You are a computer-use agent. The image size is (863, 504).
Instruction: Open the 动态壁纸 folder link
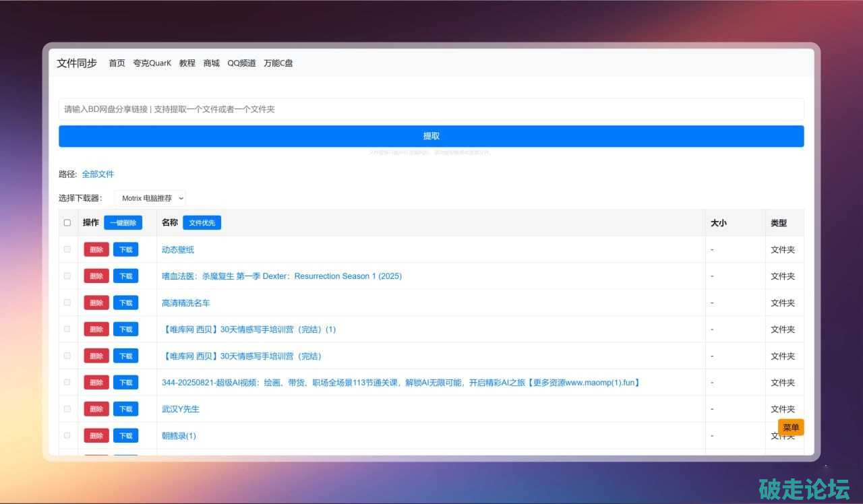(178, 249)
